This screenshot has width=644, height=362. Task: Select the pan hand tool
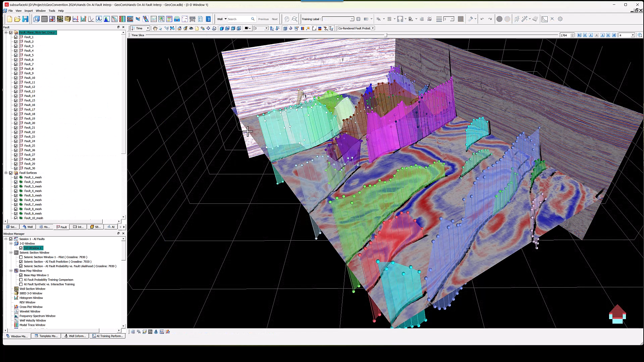tap(155, 28)
